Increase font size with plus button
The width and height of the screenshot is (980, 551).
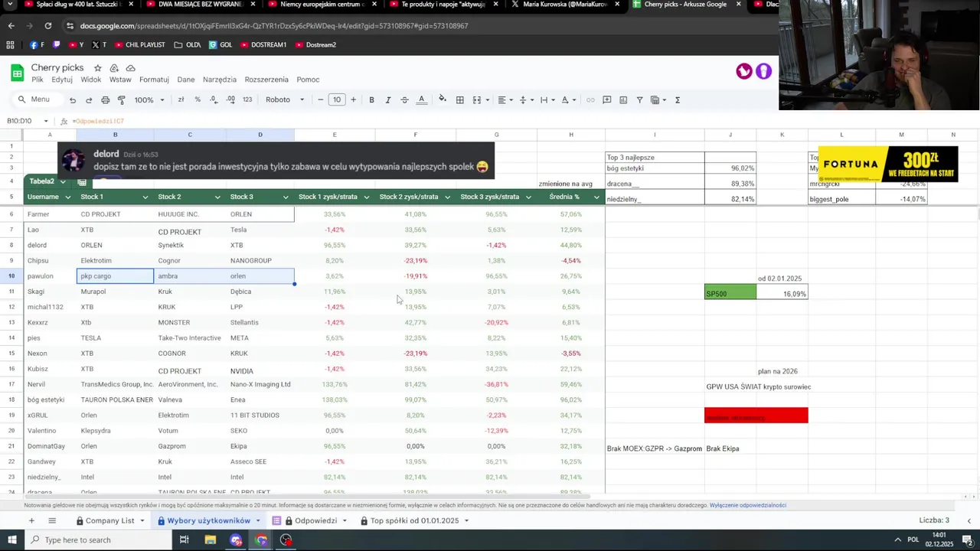click(353, 100)
